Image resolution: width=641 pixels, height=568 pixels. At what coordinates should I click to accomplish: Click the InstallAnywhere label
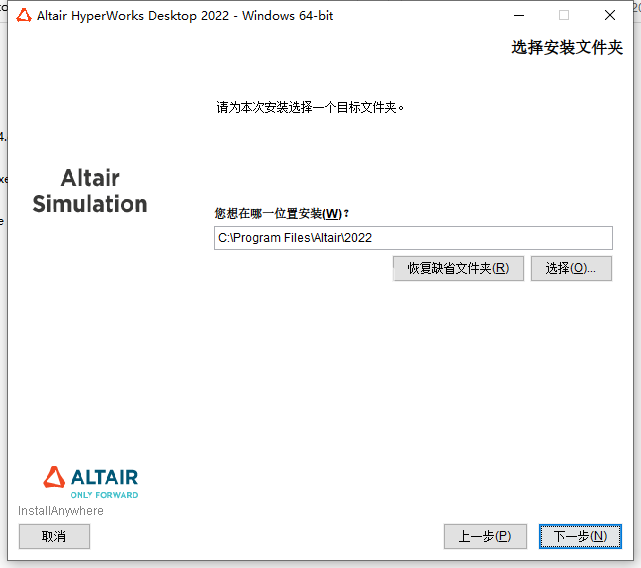click(x=61, y=511)
